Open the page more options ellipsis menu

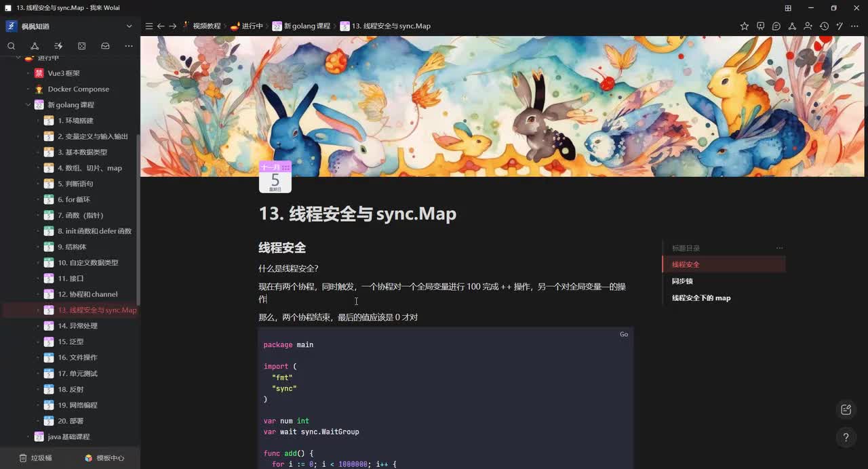pyautogui.click(x=855, y=26)
